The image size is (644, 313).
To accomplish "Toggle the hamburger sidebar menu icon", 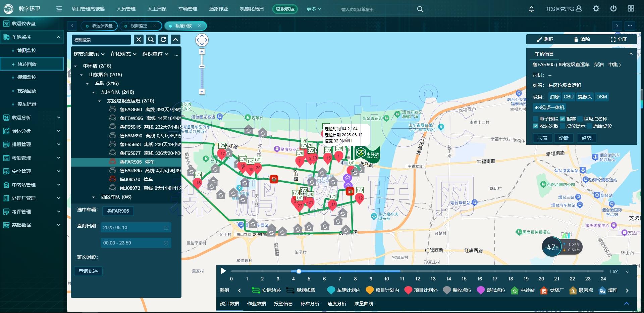I will point(59,9).
